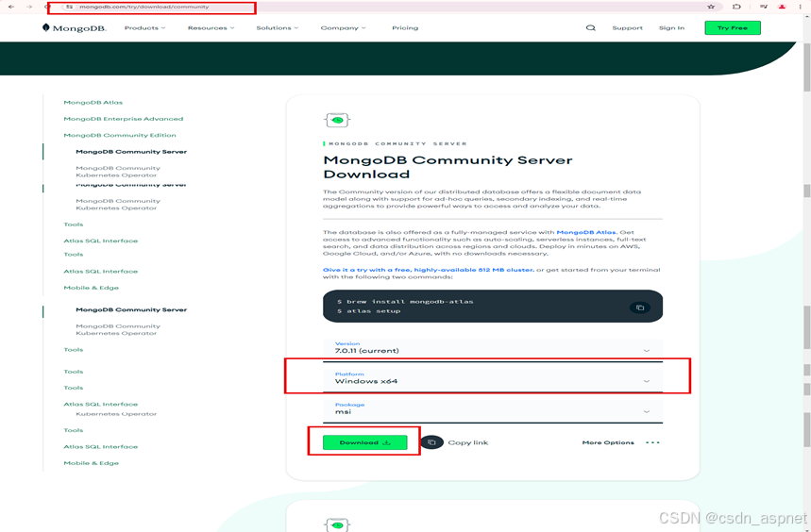Click the green Try Free button
Viewport: 811px width, 532px height.
tap(733, 28)
